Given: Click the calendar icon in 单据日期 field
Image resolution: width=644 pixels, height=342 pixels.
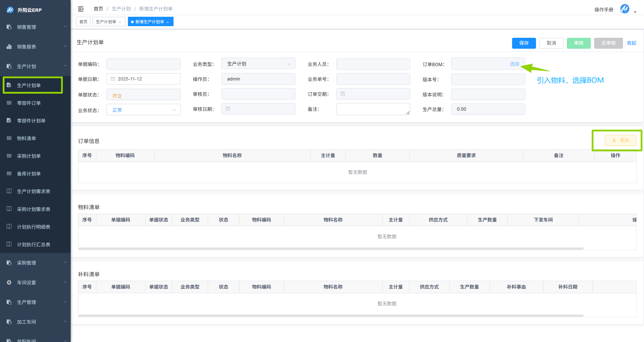Looking at the screenshot, I should 113,79.
